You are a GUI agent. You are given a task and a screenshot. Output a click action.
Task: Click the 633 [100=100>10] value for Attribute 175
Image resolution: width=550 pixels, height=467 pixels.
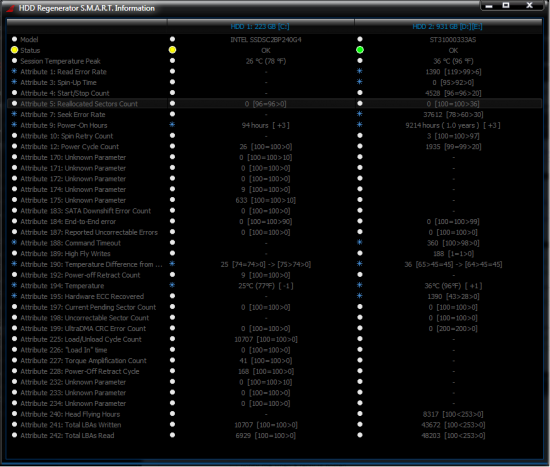point(266,200)
